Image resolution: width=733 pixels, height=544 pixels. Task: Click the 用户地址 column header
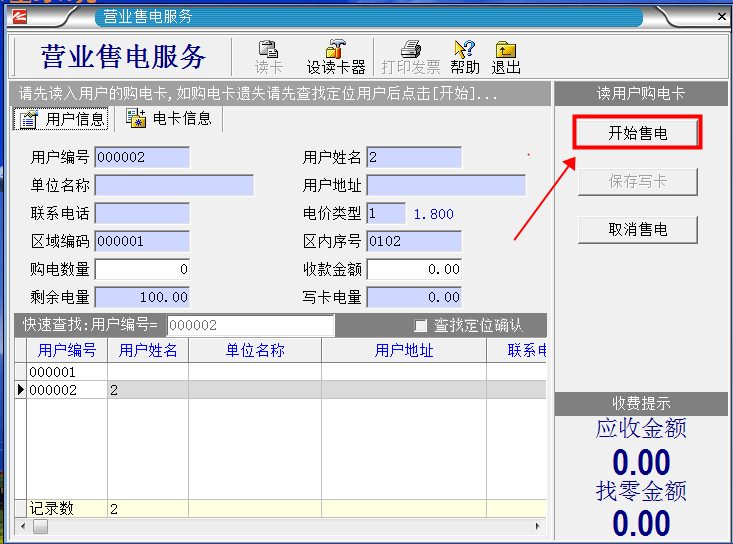click(404, 350)
